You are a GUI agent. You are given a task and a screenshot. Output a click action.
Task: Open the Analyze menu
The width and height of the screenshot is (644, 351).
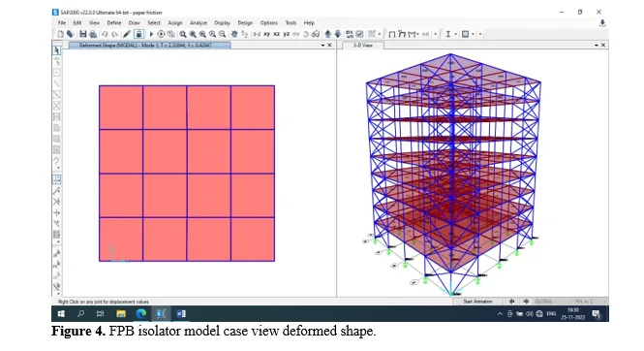click(x=199, y=23)
